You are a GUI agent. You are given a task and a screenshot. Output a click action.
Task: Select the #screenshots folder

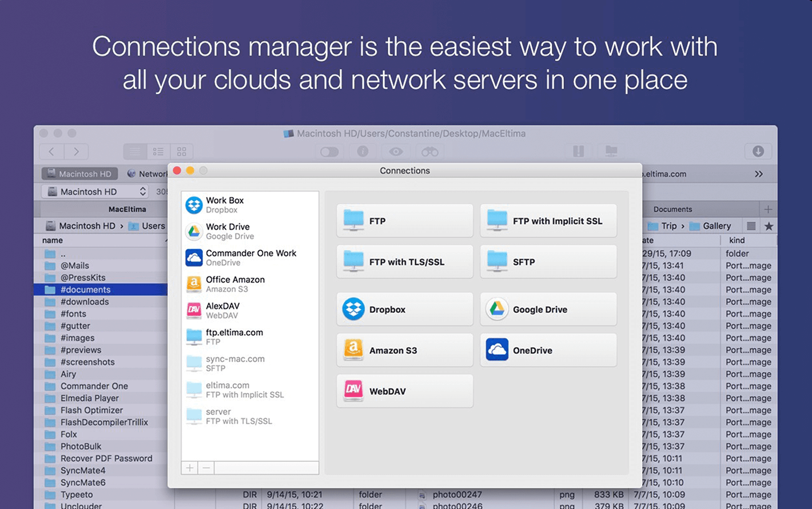click(x=101, y=362)
